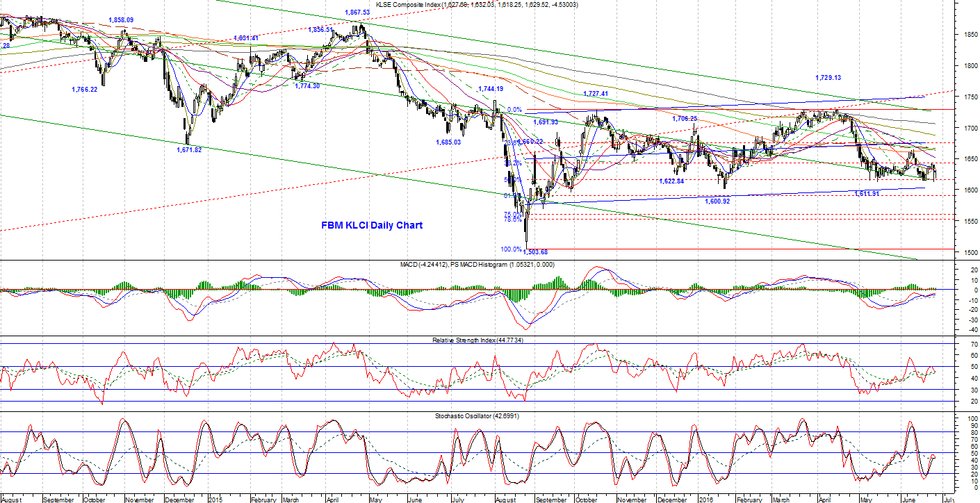The height and width of the screenshot is (503, 980).
Task: Select the '1,706.25' price label
Action: click(684, 119)
